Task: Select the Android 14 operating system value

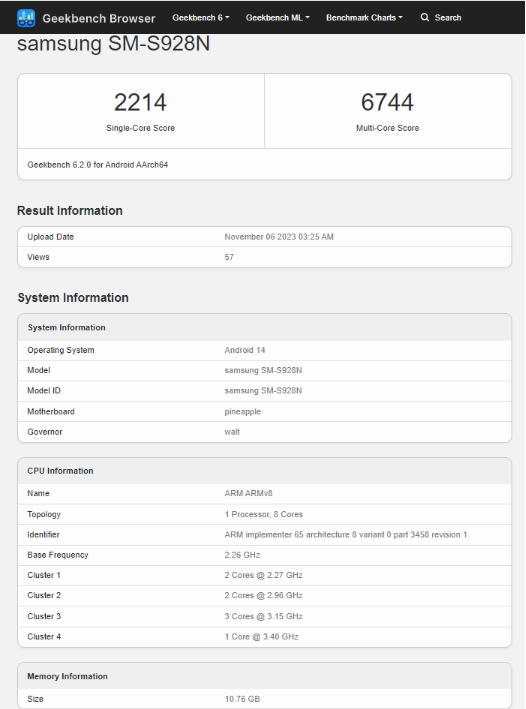Action: 245,350
